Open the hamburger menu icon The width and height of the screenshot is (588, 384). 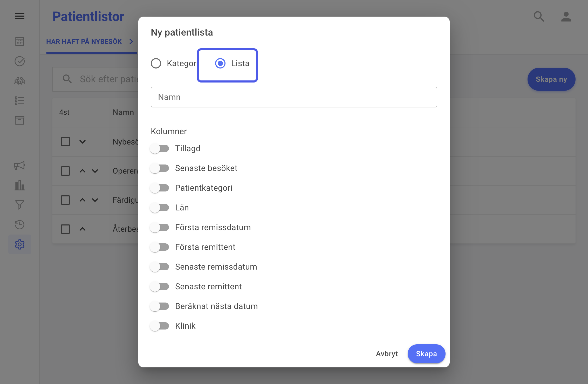pyautogui.click(x=20, y=16)
